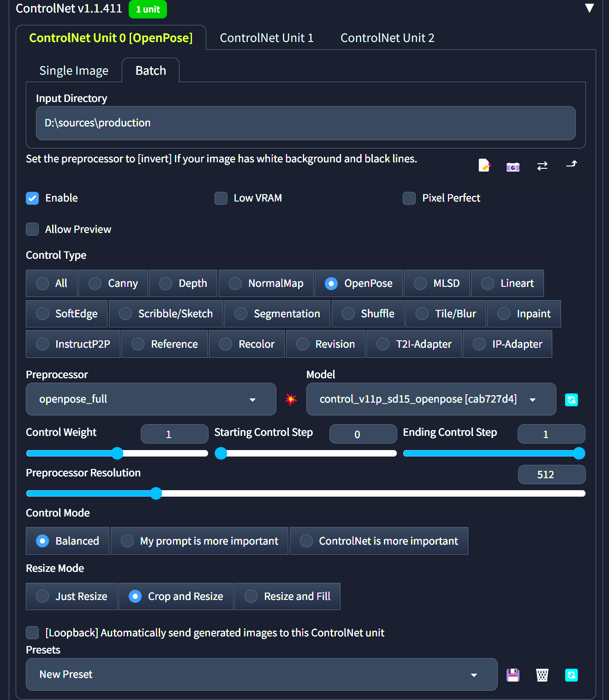The width and height of the screenshot is (609, 700).
Task: Save current settings as preset with floppy icon
Action: pyautogui.click(x=513, y=675)
